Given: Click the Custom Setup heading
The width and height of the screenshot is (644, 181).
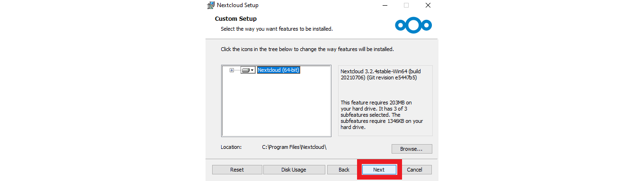Looking at the screenshot, I should [236, 19].
